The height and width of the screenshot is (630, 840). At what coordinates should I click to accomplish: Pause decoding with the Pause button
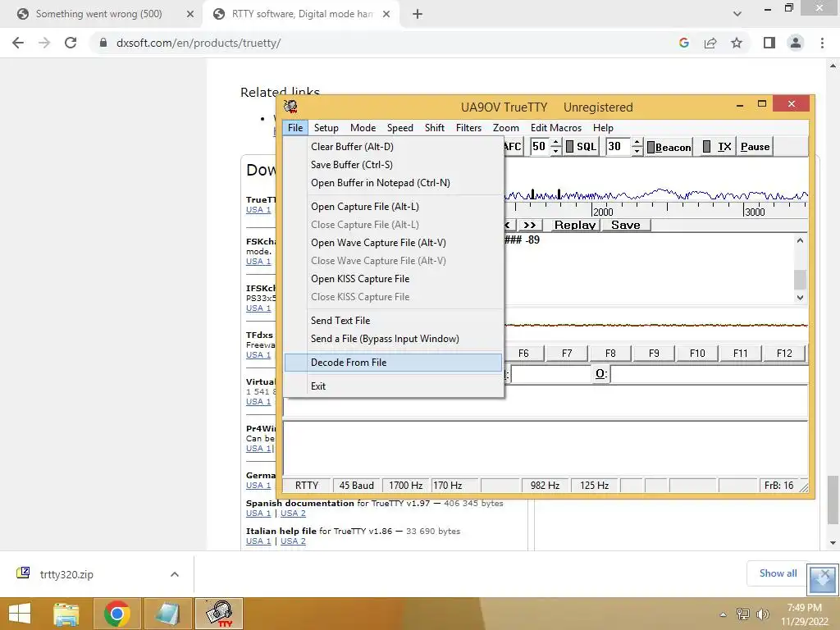coord(755,147)
